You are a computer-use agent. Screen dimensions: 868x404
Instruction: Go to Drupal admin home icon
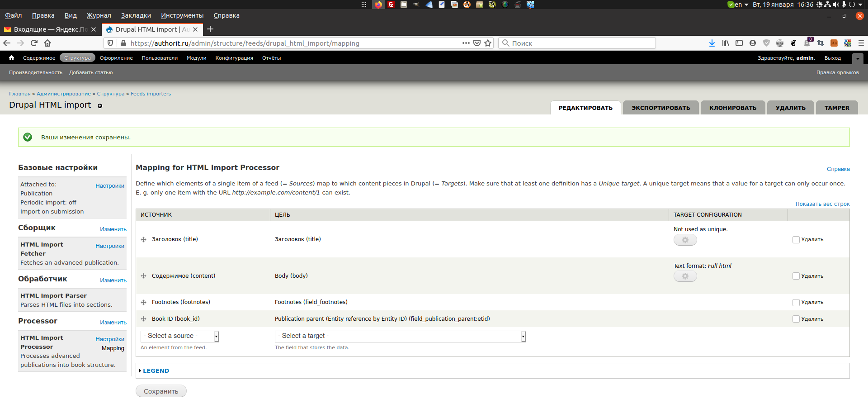(12, 57)
